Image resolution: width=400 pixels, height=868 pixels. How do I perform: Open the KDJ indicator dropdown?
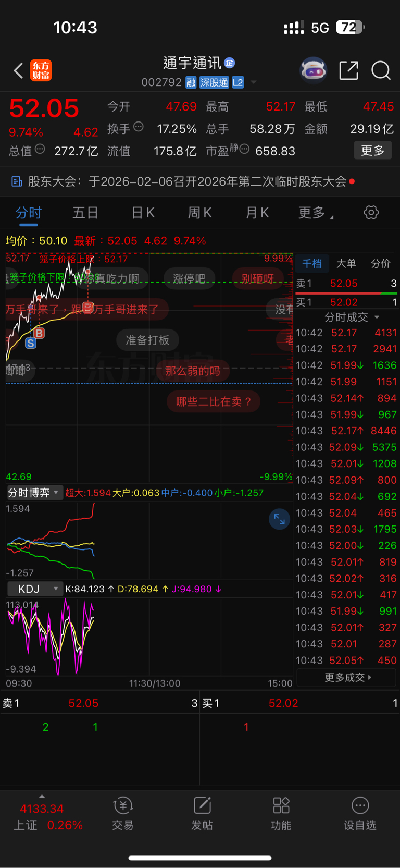point(35,589)
